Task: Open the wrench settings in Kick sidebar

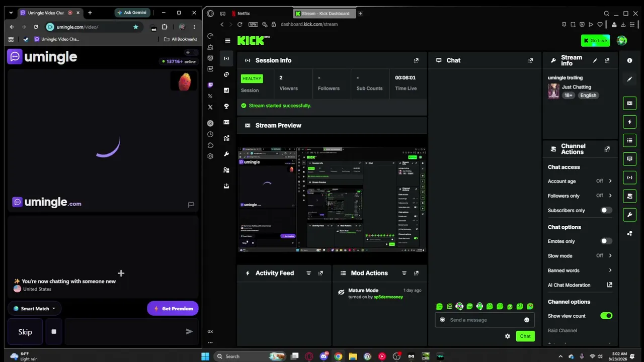Action: pyautogui.click(x=226, y=154)
